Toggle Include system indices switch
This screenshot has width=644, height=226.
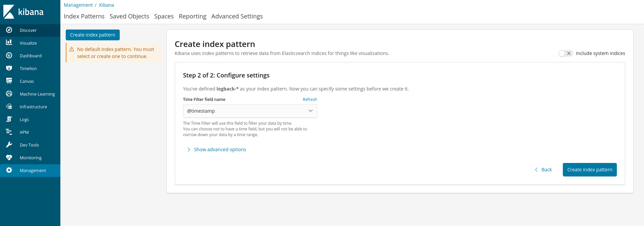pos(565,53)
